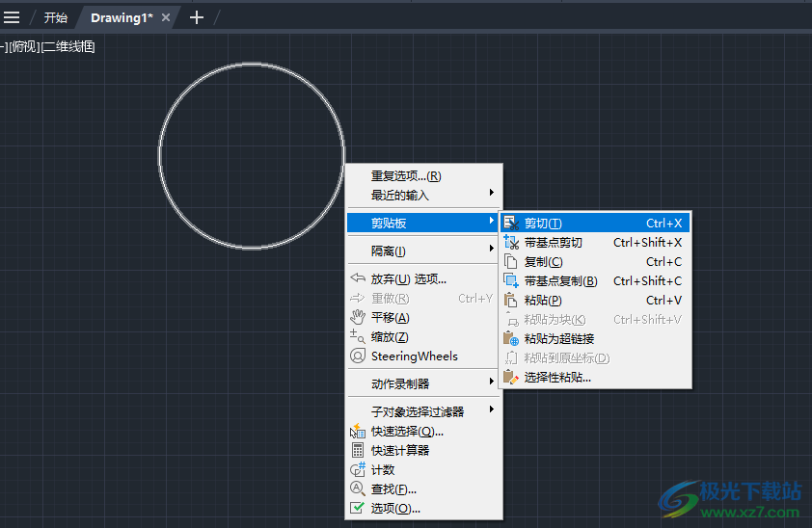This screenshot has height=528, width=812.
Task: Close the Drawing1 tab
Action: coord(166,17)
